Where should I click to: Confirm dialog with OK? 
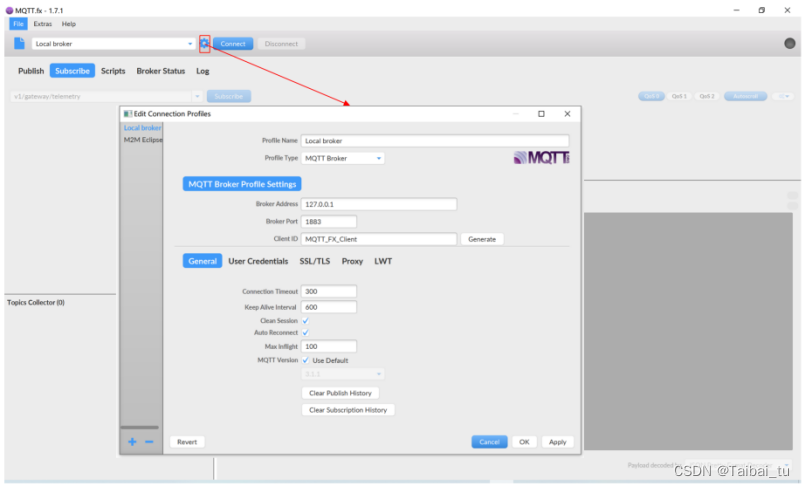tap(524, 442)
